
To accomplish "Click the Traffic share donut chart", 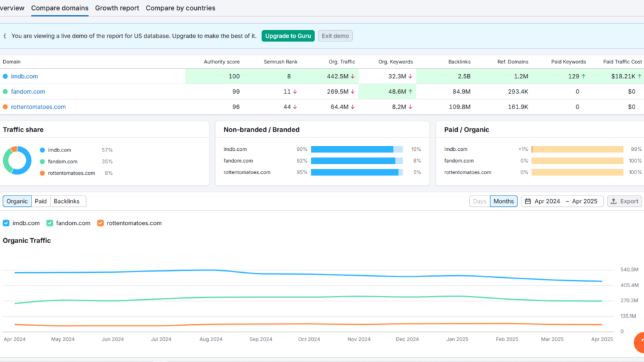I will pyautogui.click(x=17, y=160).
